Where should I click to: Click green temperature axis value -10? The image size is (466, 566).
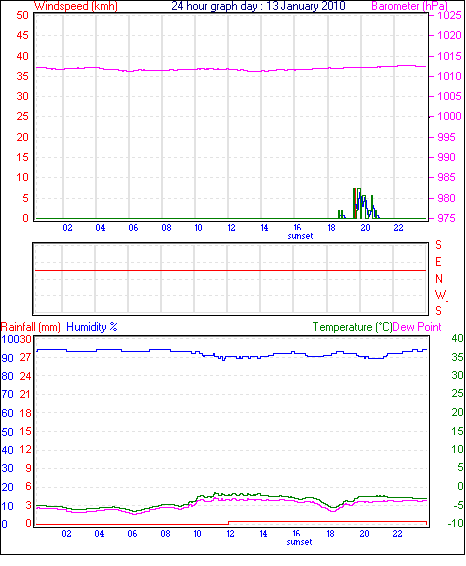(456, 523)
